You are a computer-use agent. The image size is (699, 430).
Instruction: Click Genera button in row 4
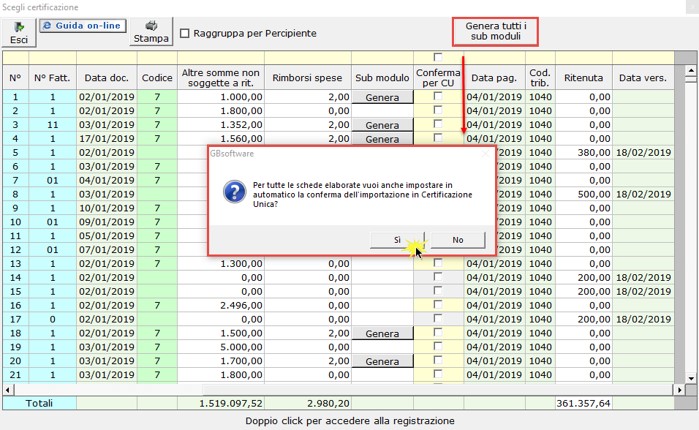point(382,139)
